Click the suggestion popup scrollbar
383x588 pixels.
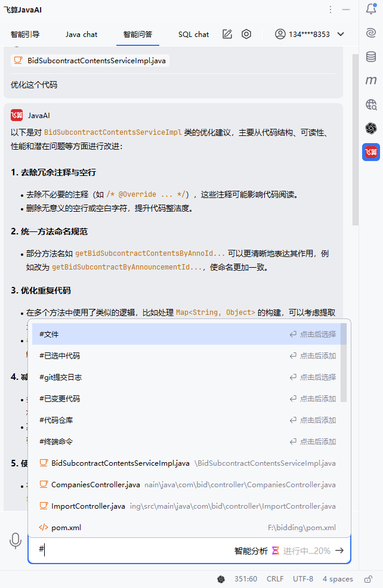click(343, 362)
